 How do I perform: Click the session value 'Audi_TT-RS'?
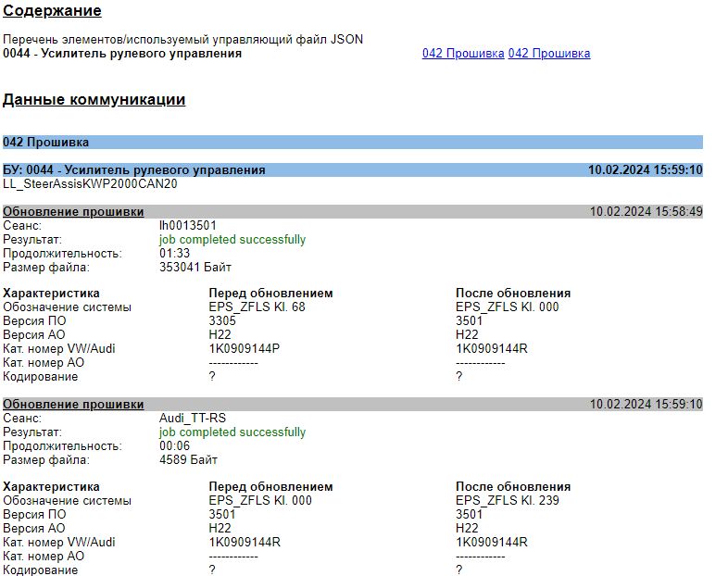click(193, 418)
